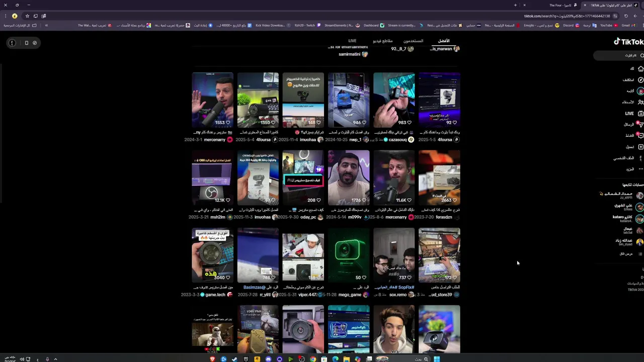
Task: Open a new browser tab with plus
Action: pos(515,5)
